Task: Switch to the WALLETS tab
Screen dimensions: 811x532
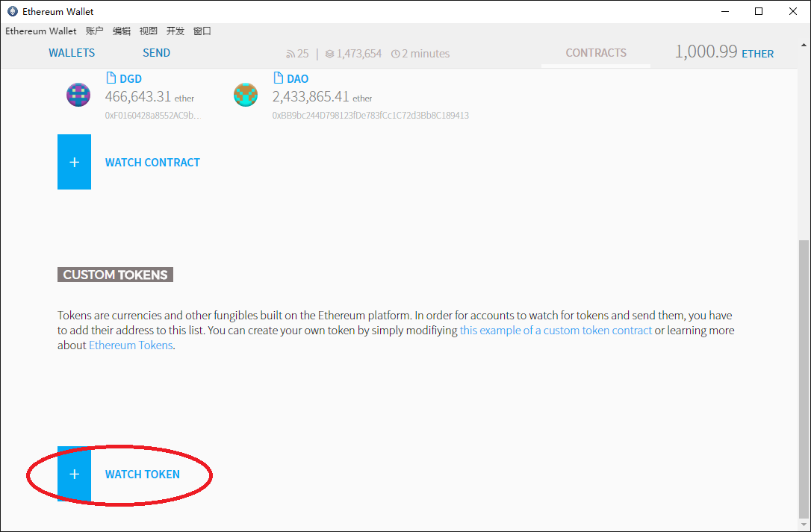Action: (x=72, y=53)
